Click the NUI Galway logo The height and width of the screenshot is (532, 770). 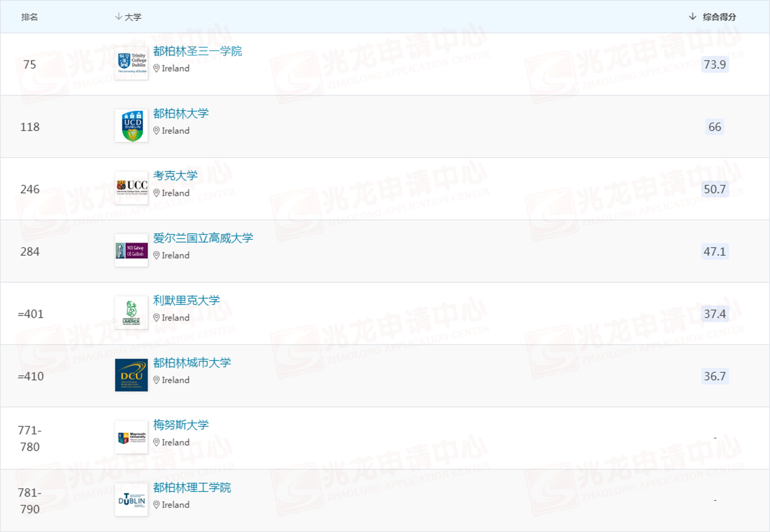pyautogui.click(x=131, y=251)
